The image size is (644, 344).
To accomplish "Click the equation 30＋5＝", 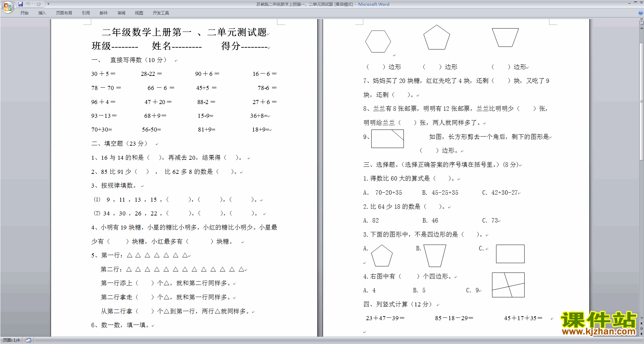I will (103, 74).
